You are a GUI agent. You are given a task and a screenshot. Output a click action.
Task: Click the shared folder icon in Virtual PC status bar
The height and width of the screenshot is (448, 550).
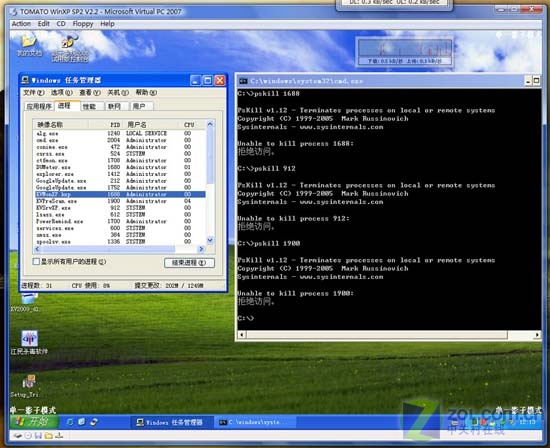pyautogui.click(x=49, y=436)
